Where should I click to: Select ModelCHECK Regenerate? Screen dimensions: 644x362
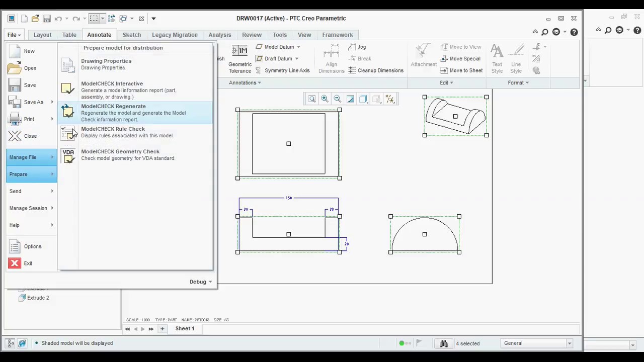point(136,113)
